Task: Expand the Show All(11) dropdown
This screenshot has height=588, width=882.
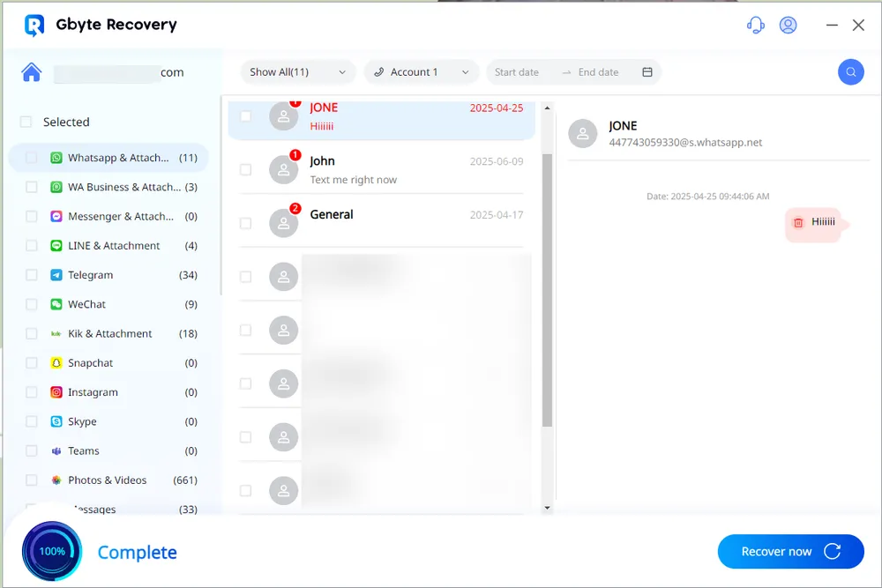Action: [297, 72]
